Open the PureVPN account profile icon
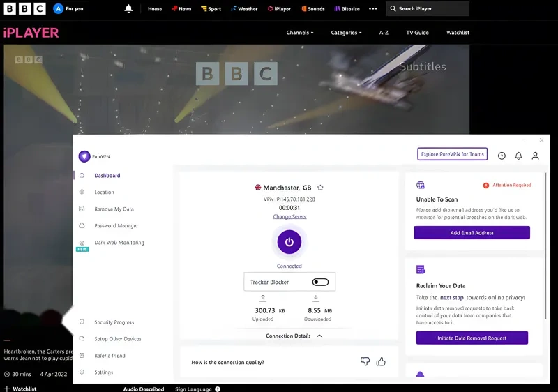The width and height of the screenshot is (558, 392). pos(535,156)
